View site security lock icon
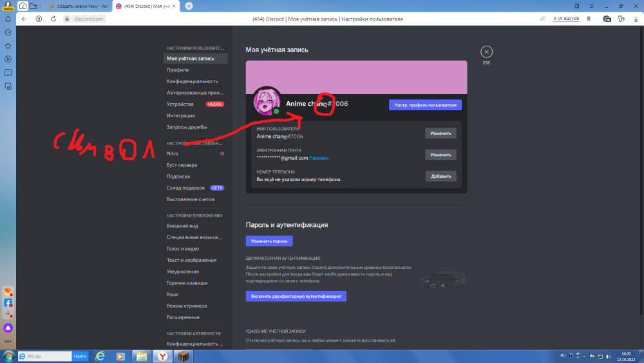Image resolution: width=644 pixels, height=363 pixels. pyautogui.click(x=67, y=19)
